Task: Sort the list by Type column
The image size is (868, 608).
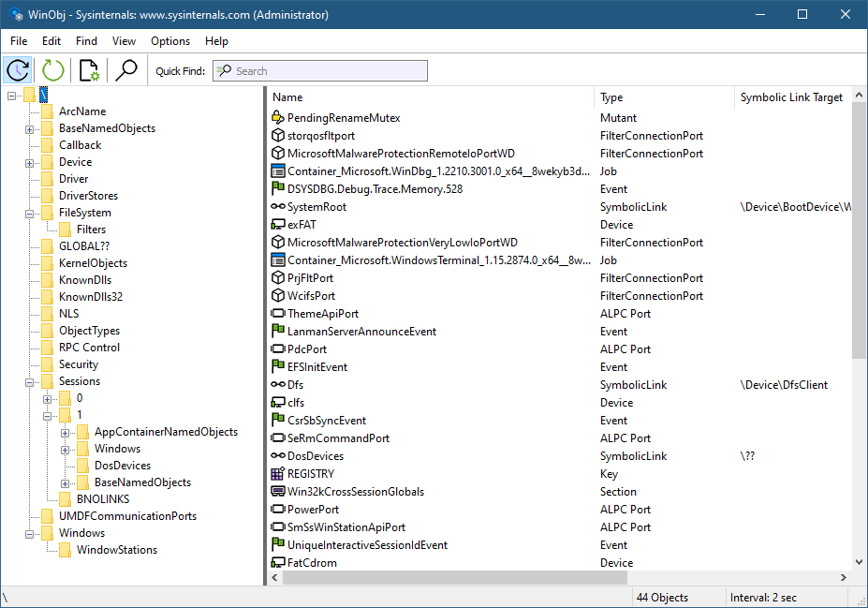Action: (663, 97)
